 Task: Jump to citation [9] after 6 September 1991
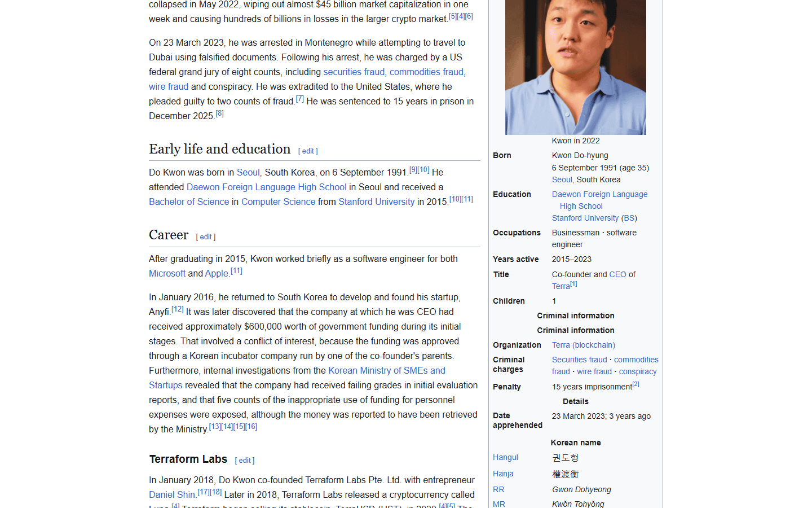pyautogui.click(x=413, y=170)
